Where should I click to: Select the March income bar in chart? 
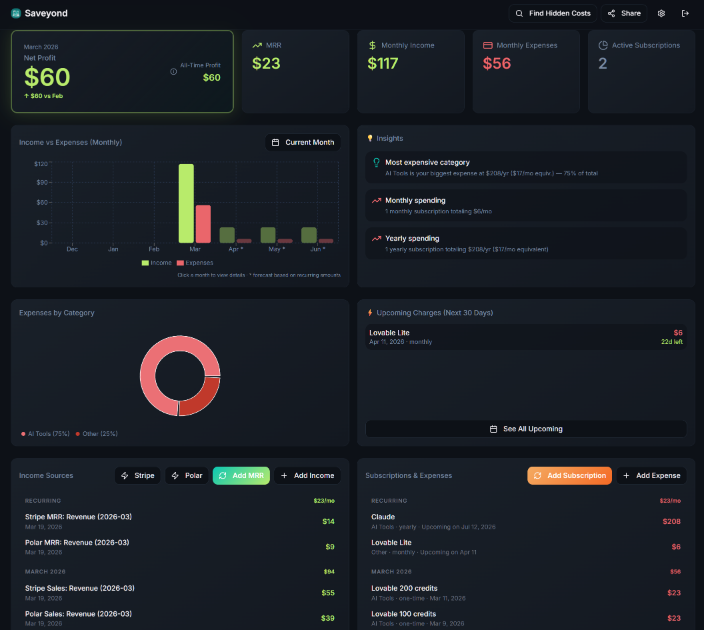tap(186, 203)
